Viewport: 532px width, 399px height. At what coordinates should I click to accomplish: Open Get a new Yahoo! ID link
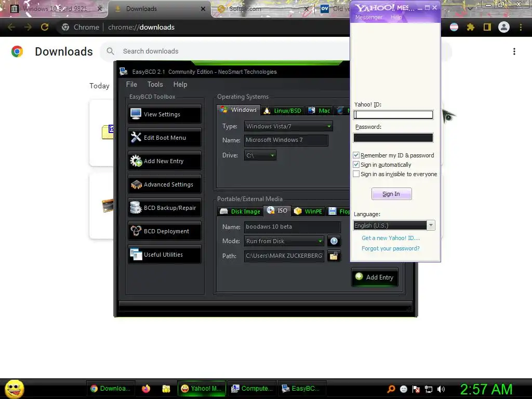(x=391, y=238)
